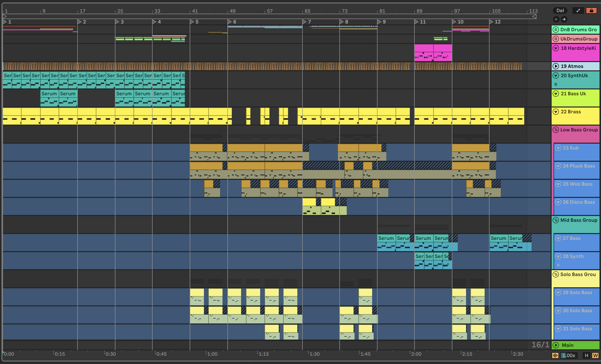601x364 pixels.
Task: Select locator 1 marker
Action: tap(5, 22)
